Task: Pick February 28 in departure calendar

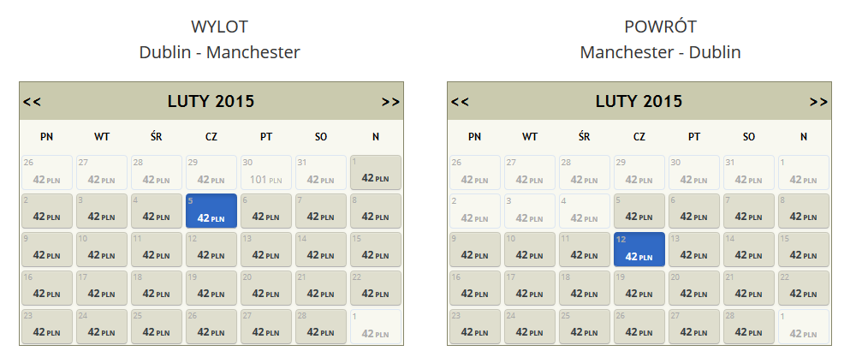Action: pos(321,326)
